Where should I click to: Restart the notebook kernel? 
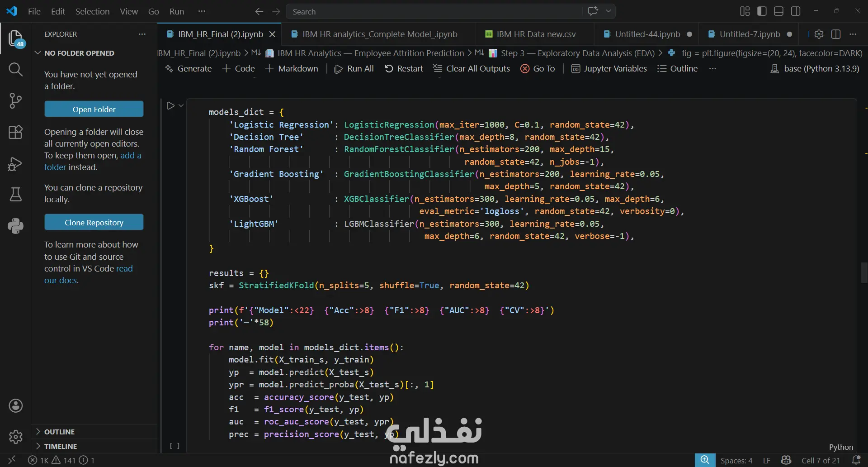click(x=404, y=69)
